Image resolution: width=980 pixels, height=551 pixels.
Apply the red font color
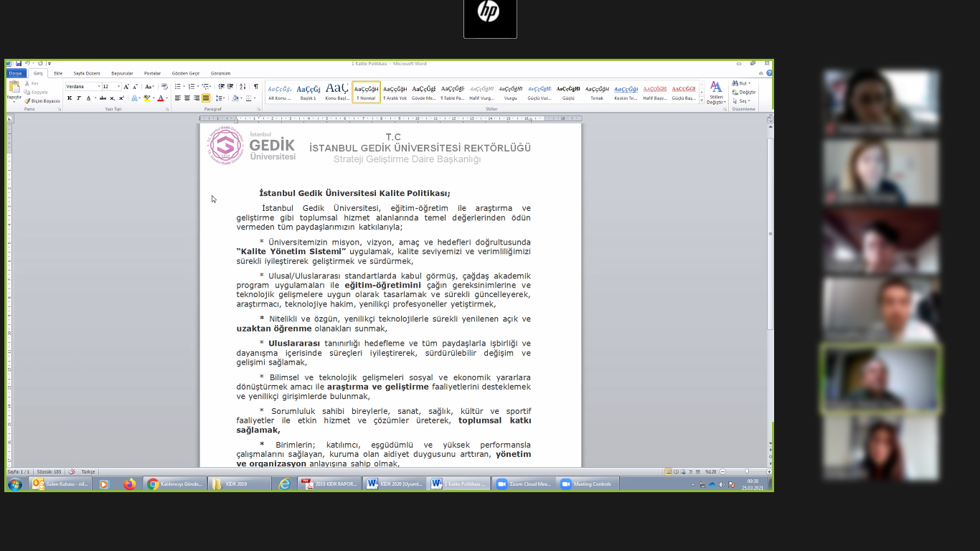(161, 98)
